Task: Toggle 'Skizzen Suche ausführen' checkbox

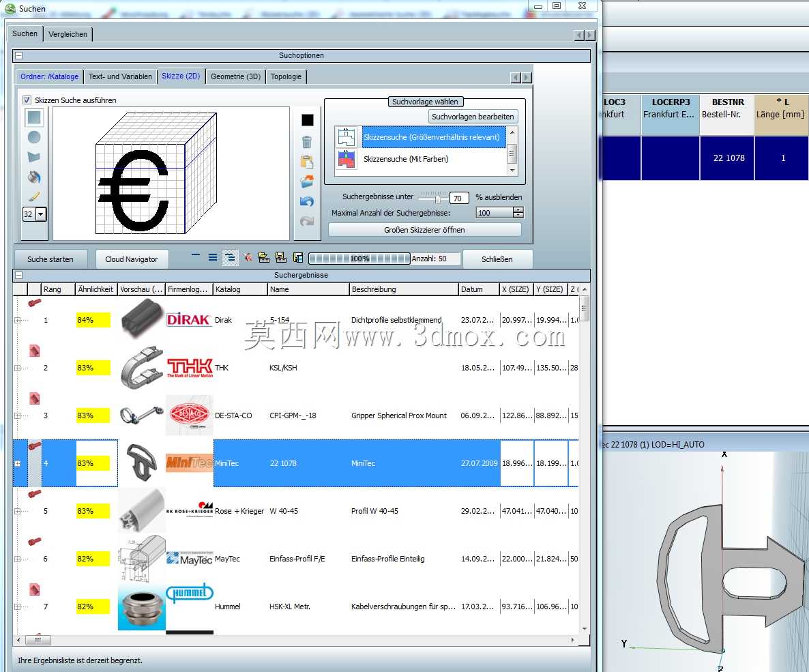Action: 27,100
